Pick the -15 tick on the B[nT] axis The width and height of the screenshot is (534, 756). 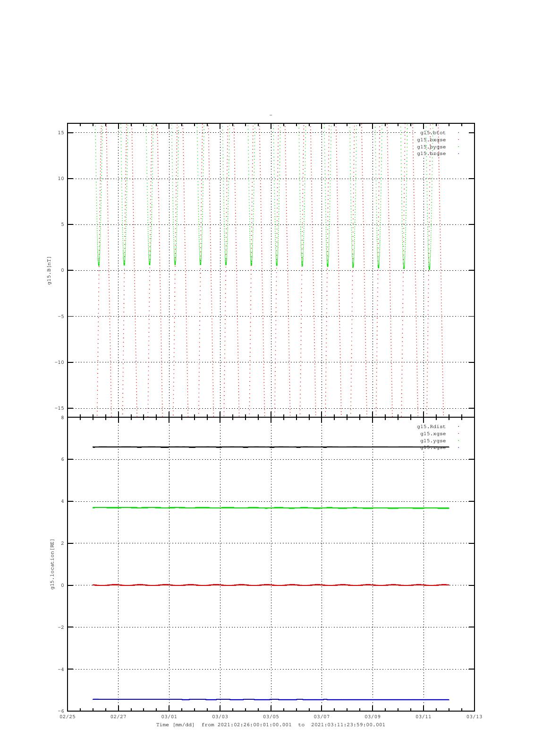[59, 408]
